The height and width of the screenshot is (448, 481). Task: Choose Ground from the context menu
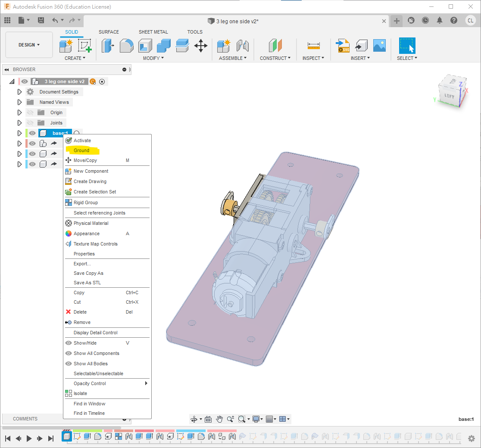click(81, 150)
